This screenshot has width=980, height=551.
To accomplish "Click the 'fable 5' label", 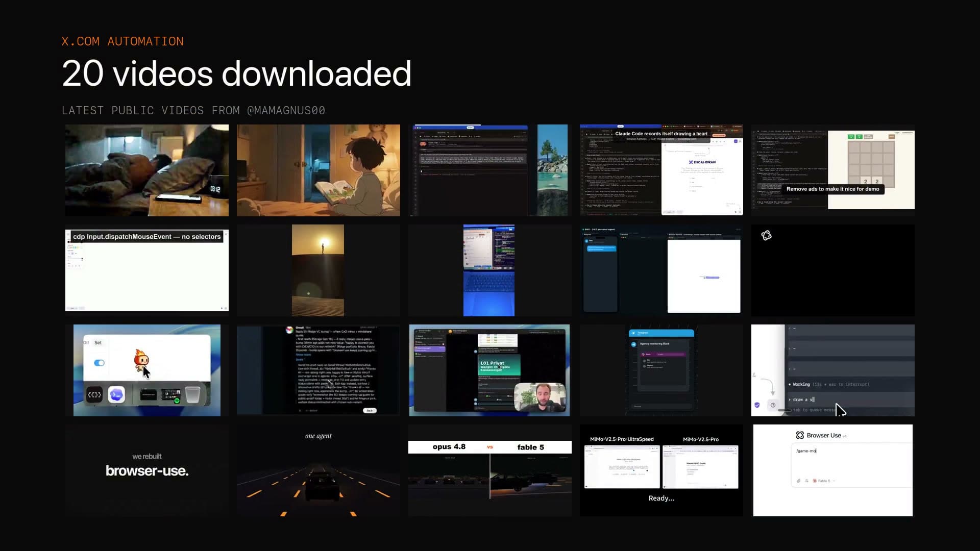I will tap(530, 447).
